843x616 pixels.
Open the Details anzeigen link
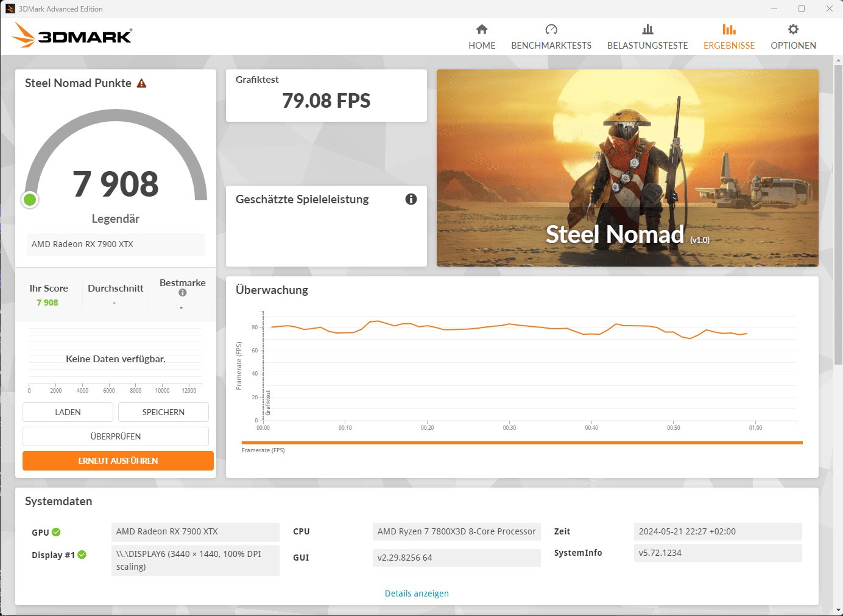point(417,593)
